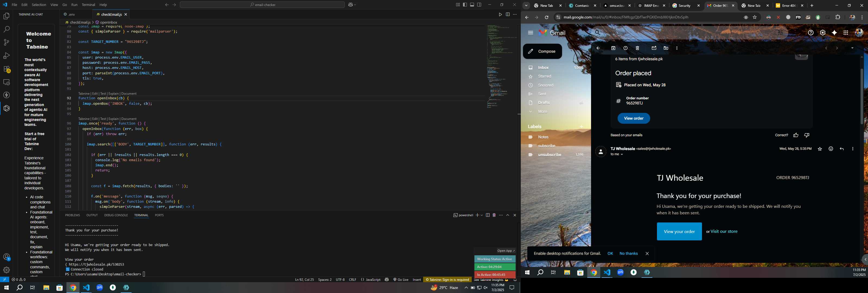The image size is (868, 293).
Task: Expand More in Gmail sidebar
Action: pyautogui.click(x=542, y=112)
